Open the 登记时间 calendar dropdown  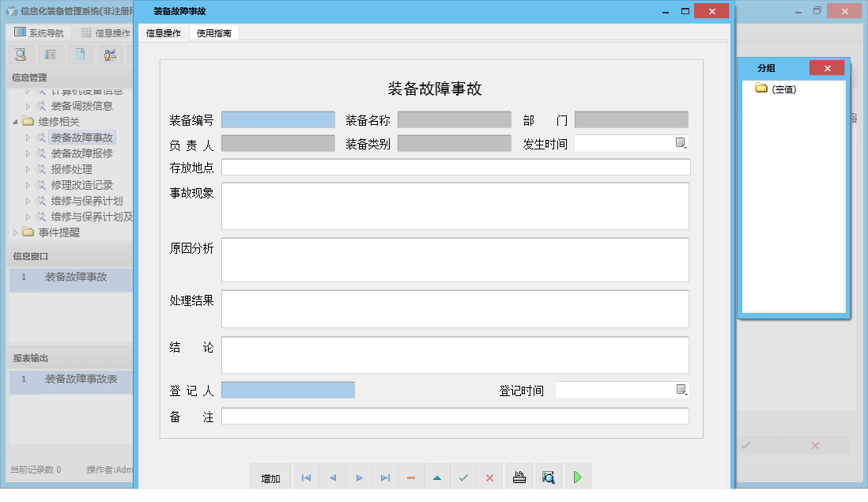pos(680,389)
